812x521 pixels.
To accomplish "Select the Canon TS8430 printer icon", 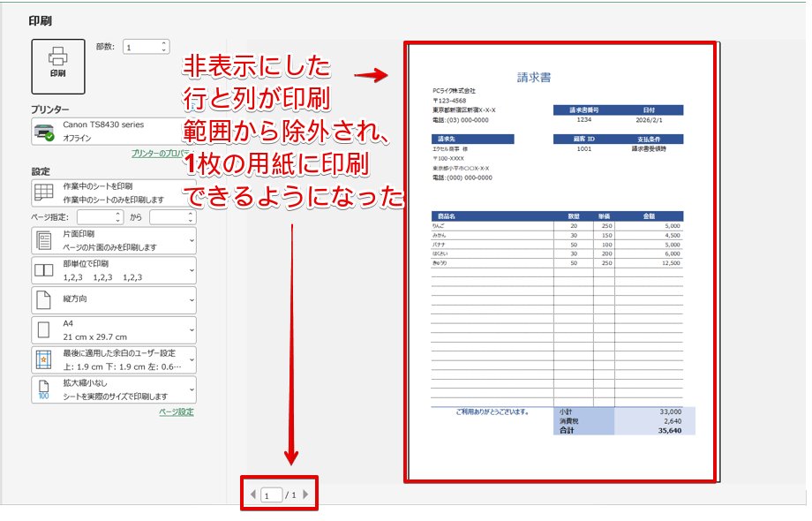I will 43,132.
